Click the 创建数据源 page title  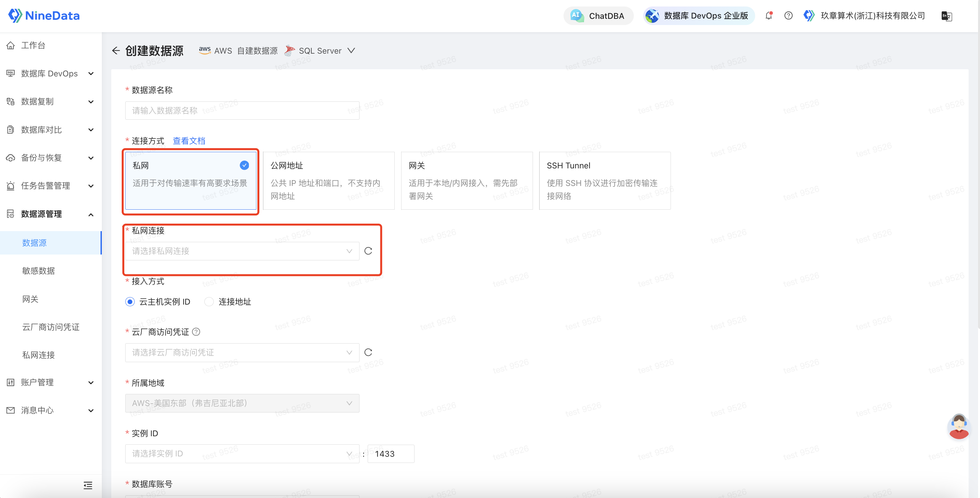coord(155,51)
